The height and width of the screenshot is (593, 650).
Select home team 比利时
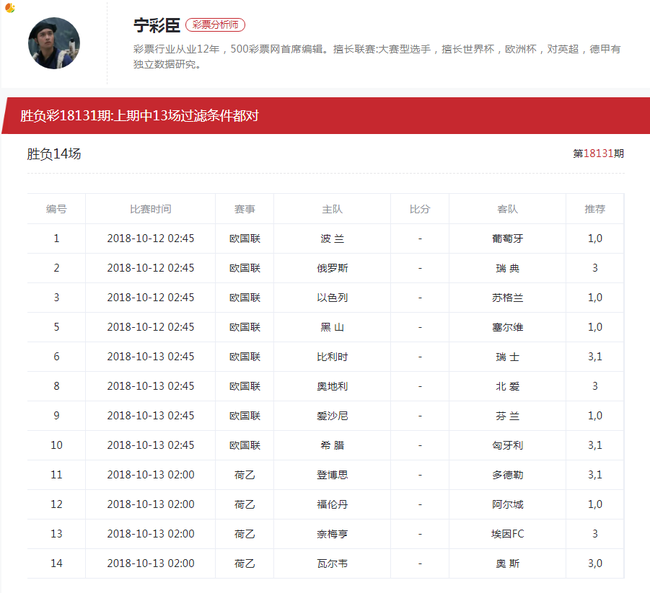click(x=332, y=357)
